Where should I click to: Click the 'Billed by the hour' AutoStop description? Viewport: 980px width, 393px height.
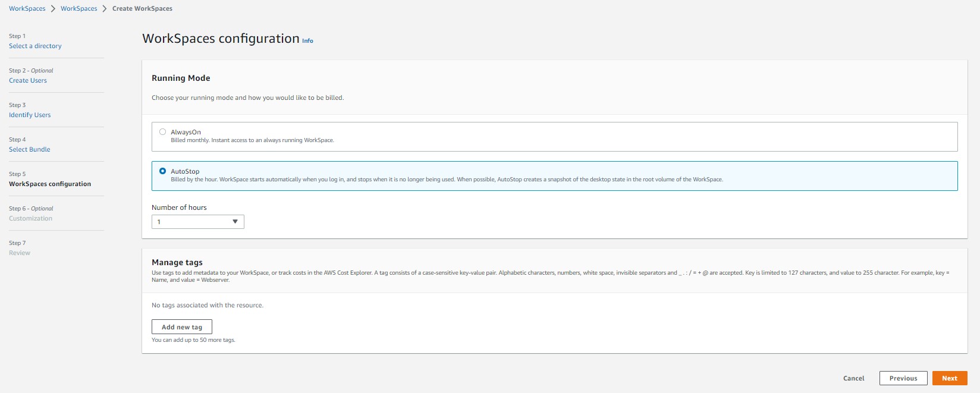[x=447, y=179]
